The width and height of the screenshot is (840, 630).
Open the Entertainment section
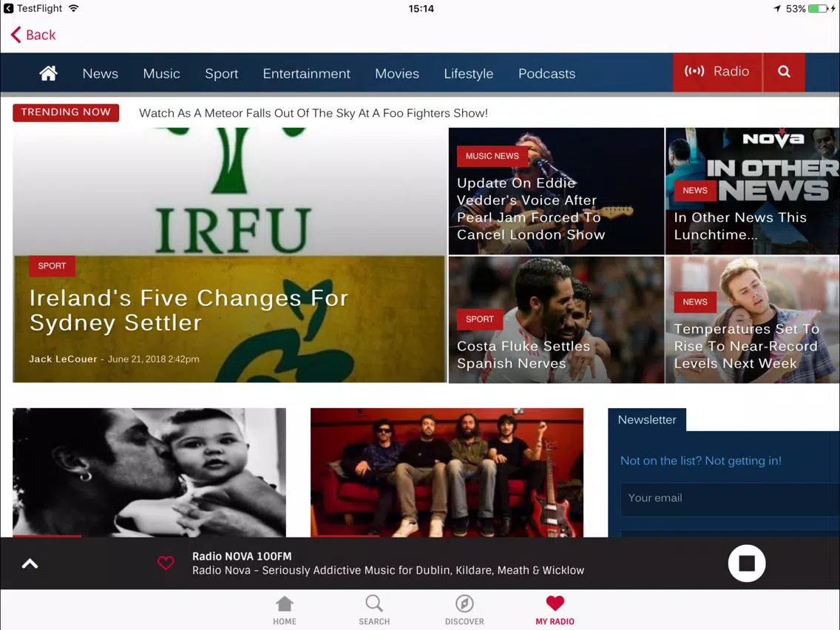coord(306,73)
